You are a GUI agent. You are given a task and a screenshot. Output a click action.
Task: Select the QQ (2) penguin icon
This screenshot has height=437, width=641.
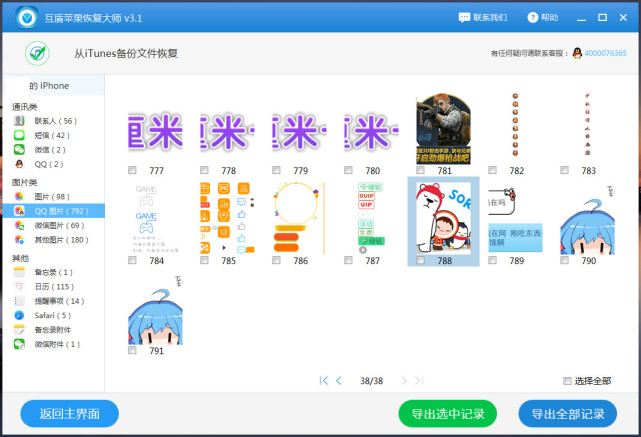[x=19, y=164]
